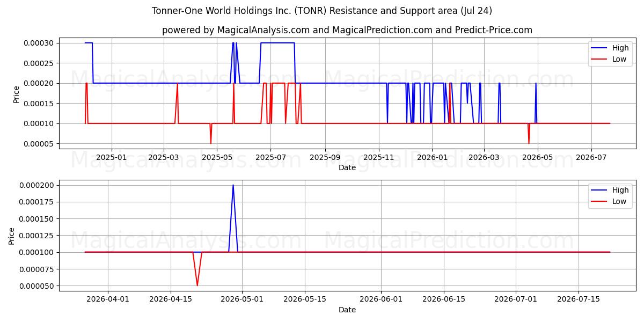This screenshot has width=644, height=322.
Task: Click the top chart 0.00025 y-axis label
Action: [x=38, y=63]
